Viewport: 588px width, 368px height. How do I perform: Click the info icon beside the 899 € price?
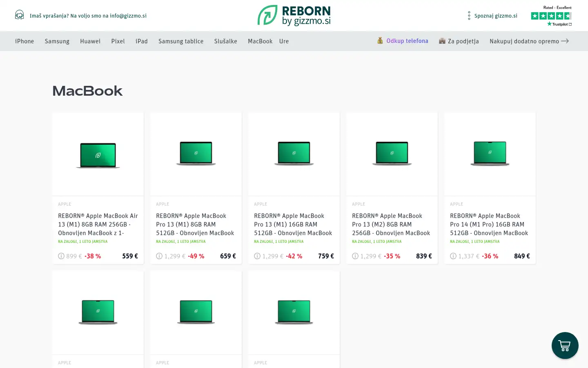point(61,256)
